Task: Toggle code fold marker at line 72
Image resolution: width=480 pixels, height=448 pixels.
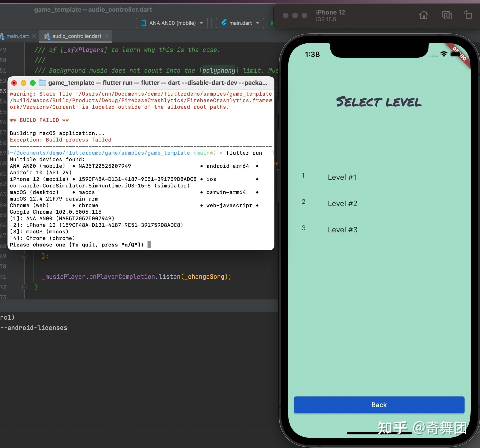Action: [24, 287]
